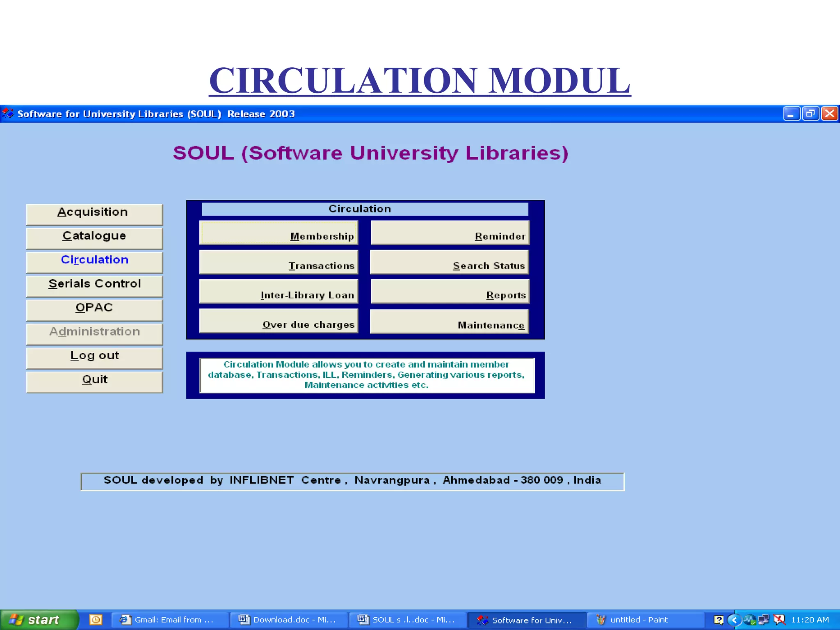
Task: Select the Circulation module button
Action: coord(94,262)
